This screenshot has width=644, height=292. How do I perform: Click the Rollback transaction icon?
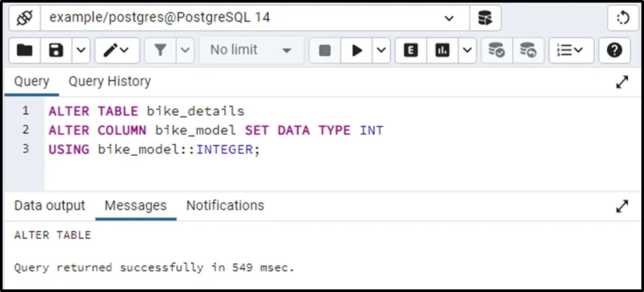[x=527, y=50]
